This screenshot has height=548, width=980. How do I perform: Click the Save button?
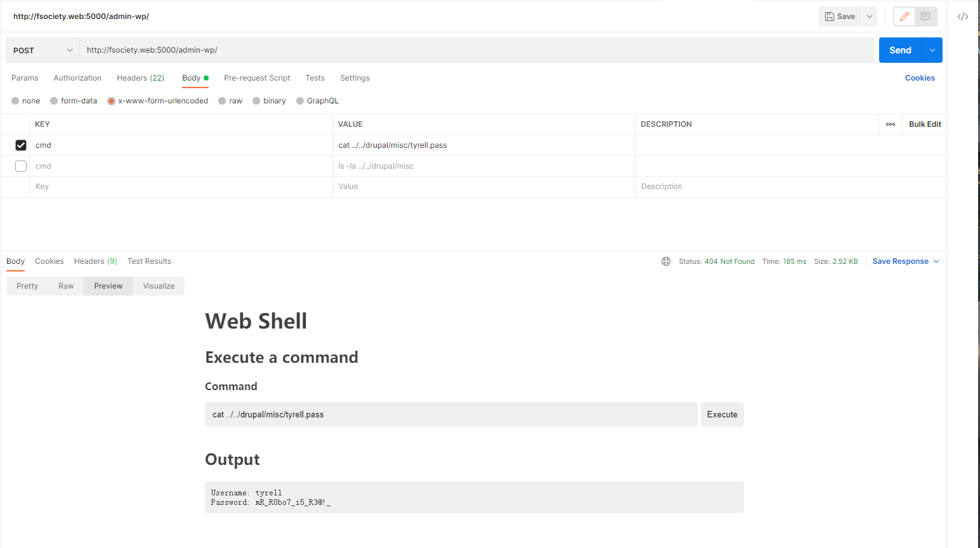(x=840, y=16)
